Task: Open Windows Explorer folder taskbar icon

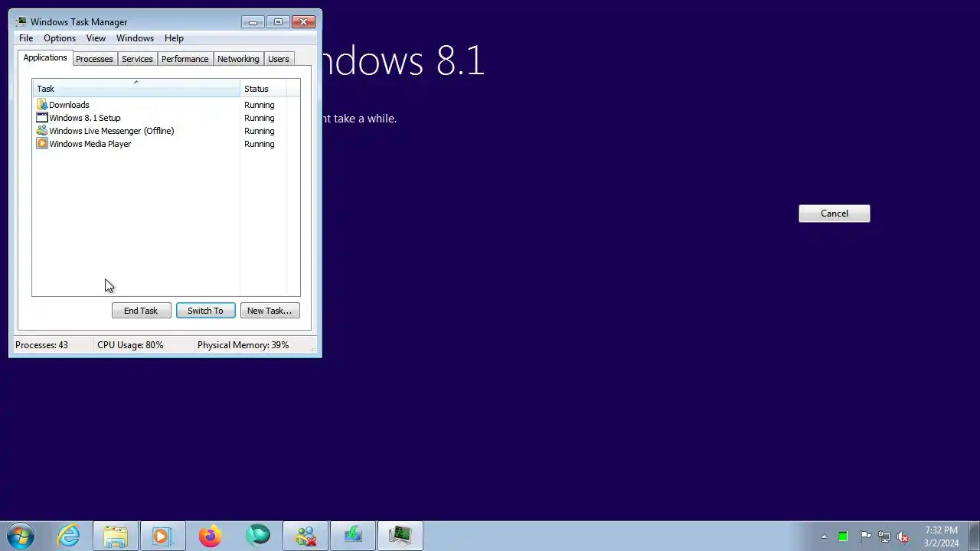Action: [x=116, y=536]
